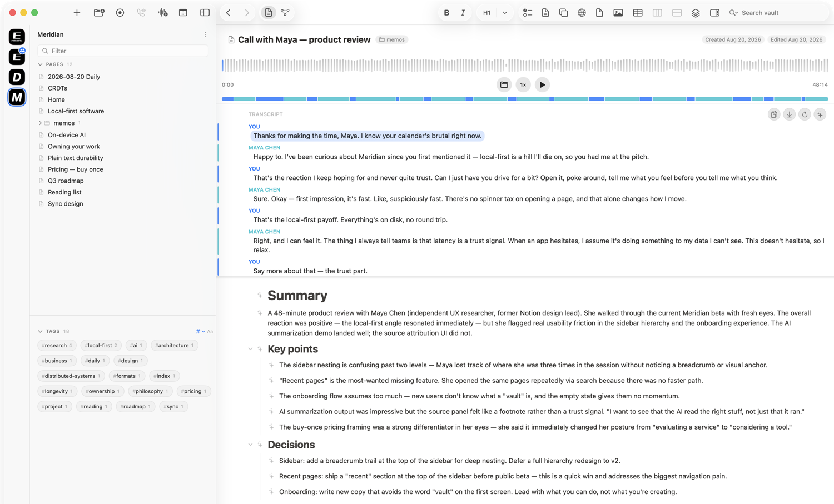Click the sparkle beside Summary heading
834x504 pixels.
[260, 296]
